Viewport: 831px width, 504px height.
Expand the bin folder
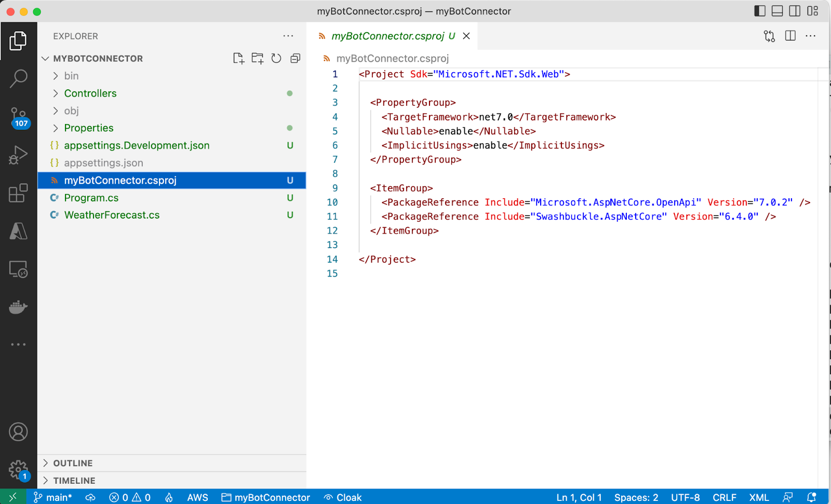tap(172, 76)
